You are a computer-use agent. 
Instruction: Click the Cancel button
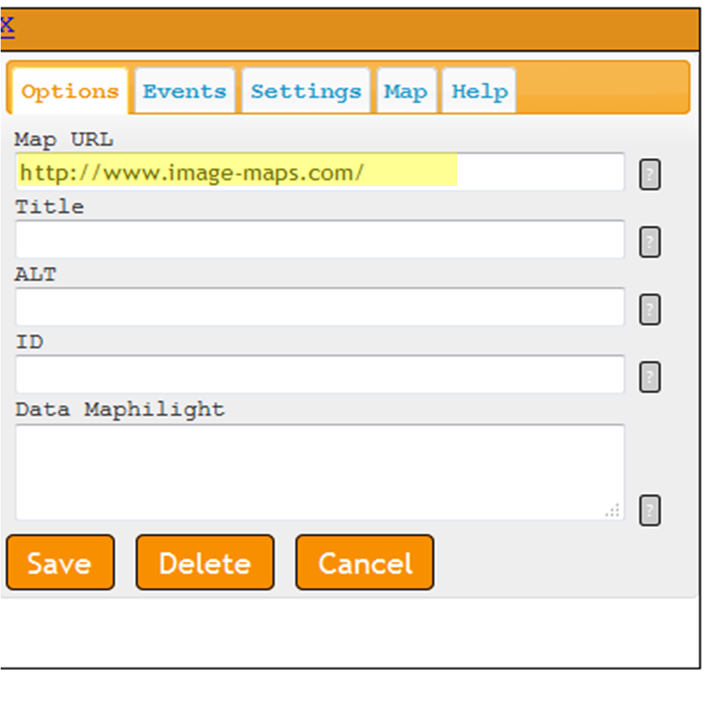click(365, 562)
